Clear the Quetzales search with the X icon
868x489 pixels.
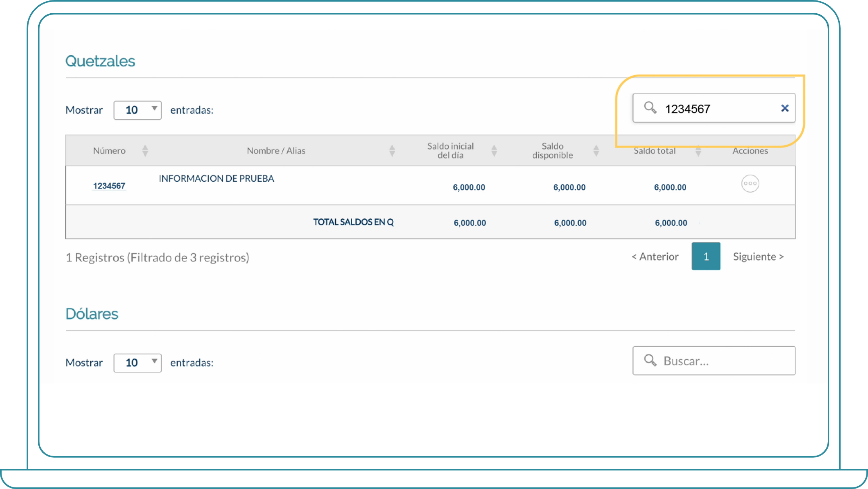pyautogui.click(x=785, y=108)
